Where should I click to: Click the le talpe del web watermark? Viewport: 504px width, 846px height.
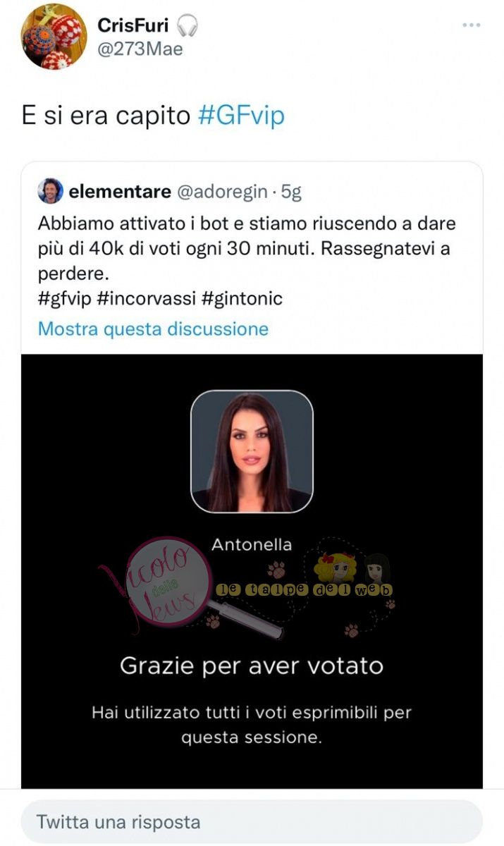coord(305,589)
